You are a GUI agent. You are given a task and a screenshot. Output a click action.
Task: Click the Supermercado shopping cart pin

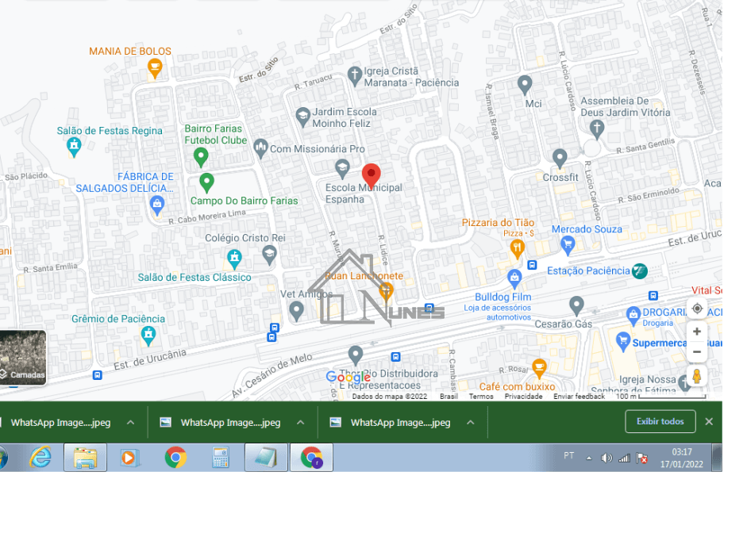pyautogui.click(x=622, y=341)
